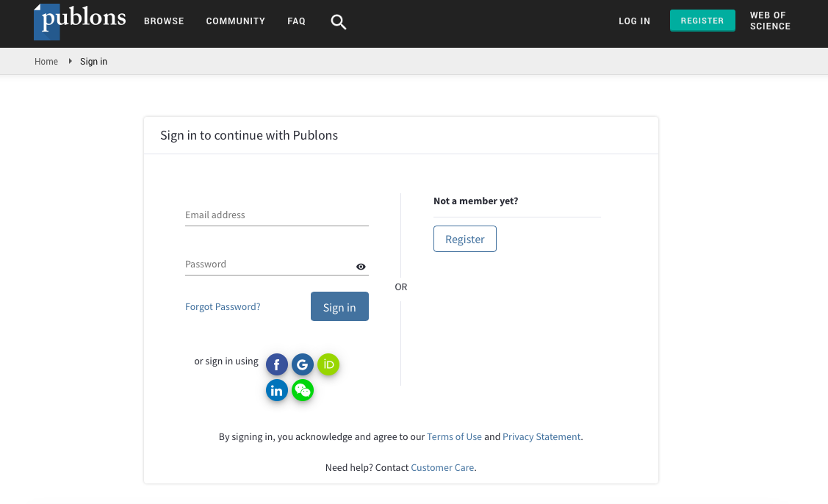Sign in using the Facebook icon
This screenshot has height=504, width=828.
pyautogui.click(x=276, y=364)
